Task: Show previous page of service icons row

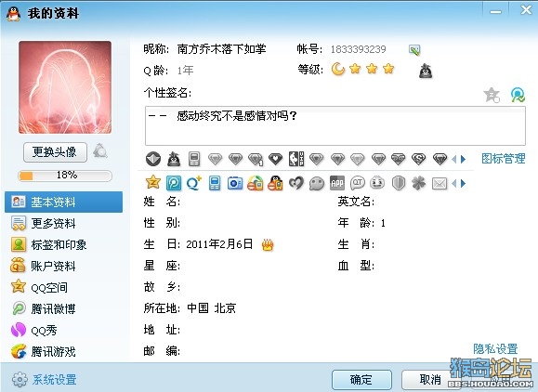Action: tap(454, 184)
